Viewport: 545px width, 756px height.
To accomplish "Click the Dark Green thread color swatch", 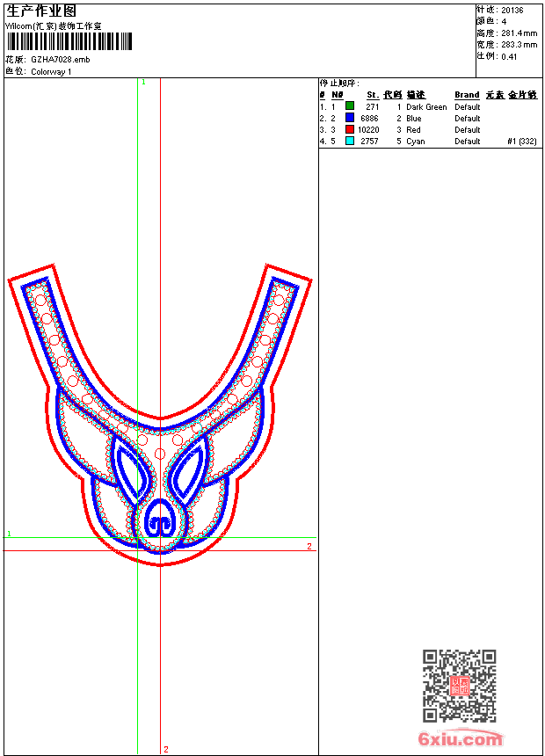I will tap(350, 106).
